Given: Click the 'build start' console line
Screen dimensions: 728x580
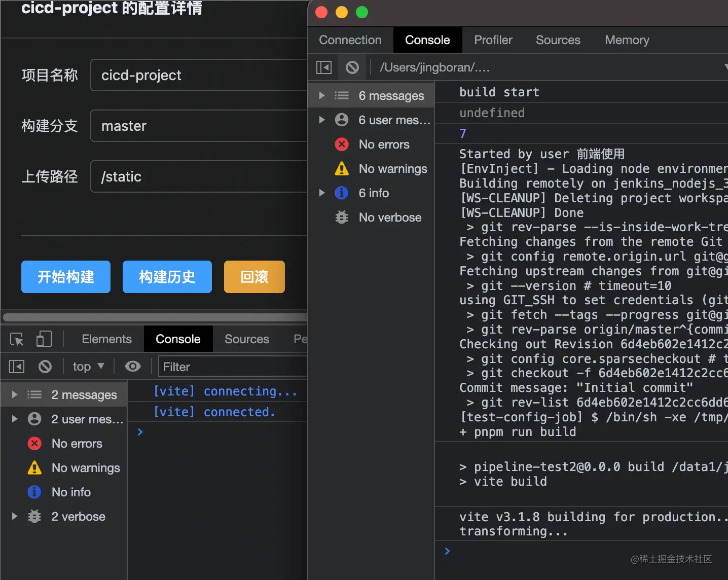Looking at the screenshot, I should (x=499, y=92).
